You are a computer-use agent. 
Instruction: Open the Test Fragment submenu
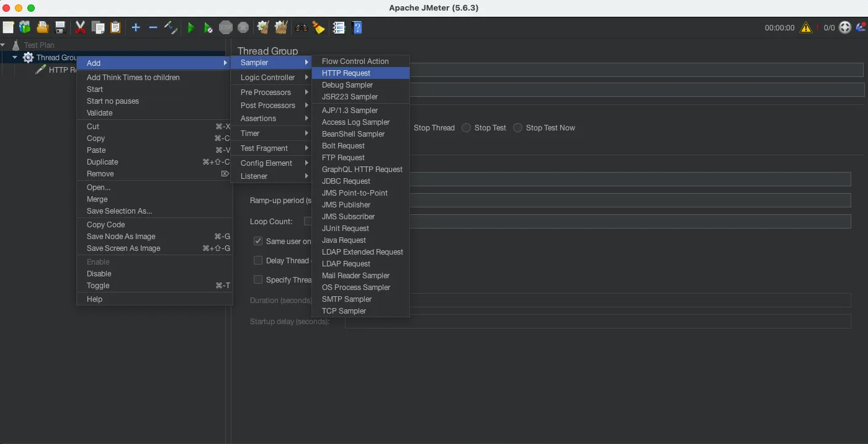point(271,148)
